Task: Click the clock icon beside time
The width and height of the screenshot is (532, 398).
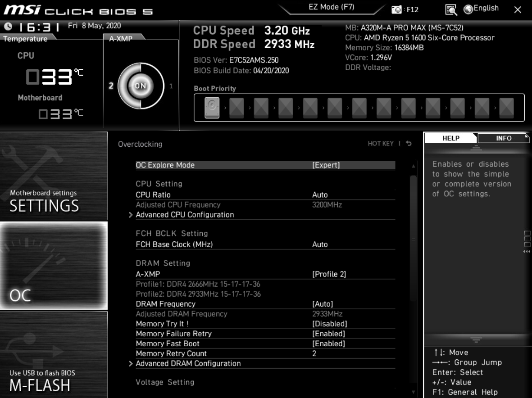Action: pyautogui.click(x=8, y=26)
